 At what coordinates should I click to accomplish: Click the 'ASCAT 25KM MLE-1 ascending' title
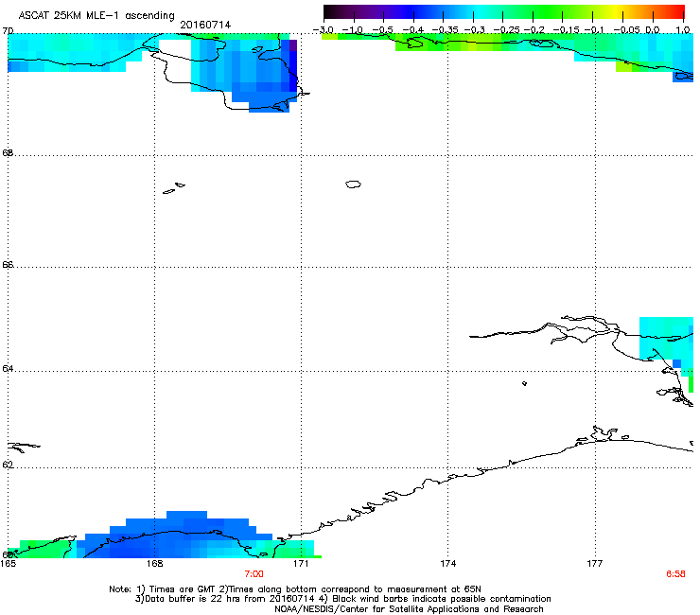96,15
